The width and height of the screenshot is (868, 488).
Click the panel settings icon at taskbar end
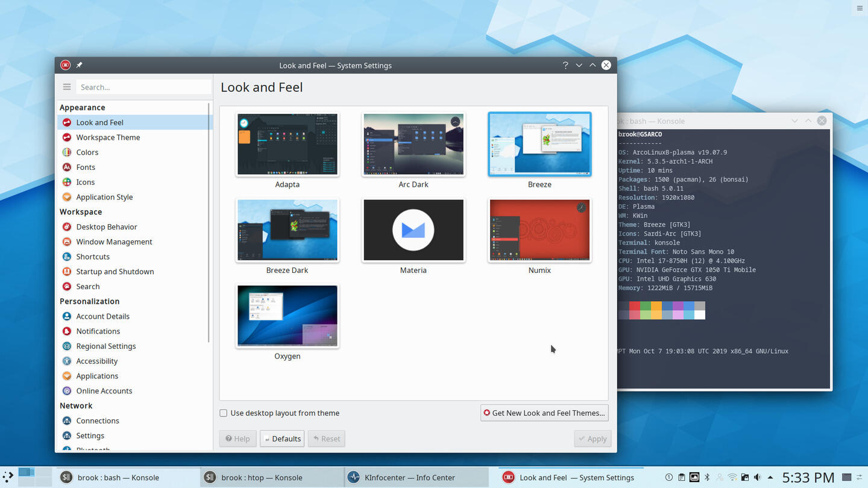[859, 477]
